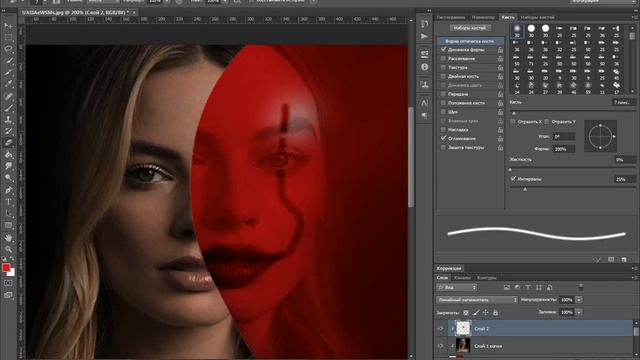This screenshot has height=360, width=640.
Task: Open Передача brush settings
Action: 458,94
